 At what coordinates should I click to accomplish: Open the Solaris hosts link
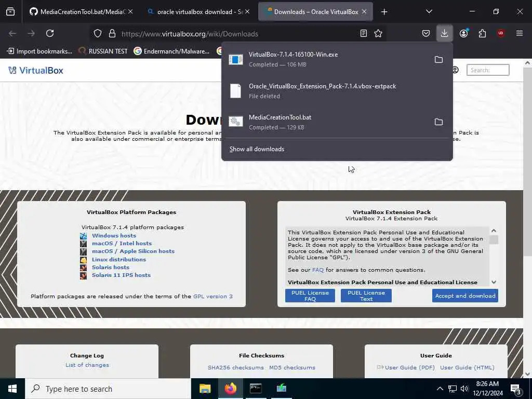coord(111,267)
